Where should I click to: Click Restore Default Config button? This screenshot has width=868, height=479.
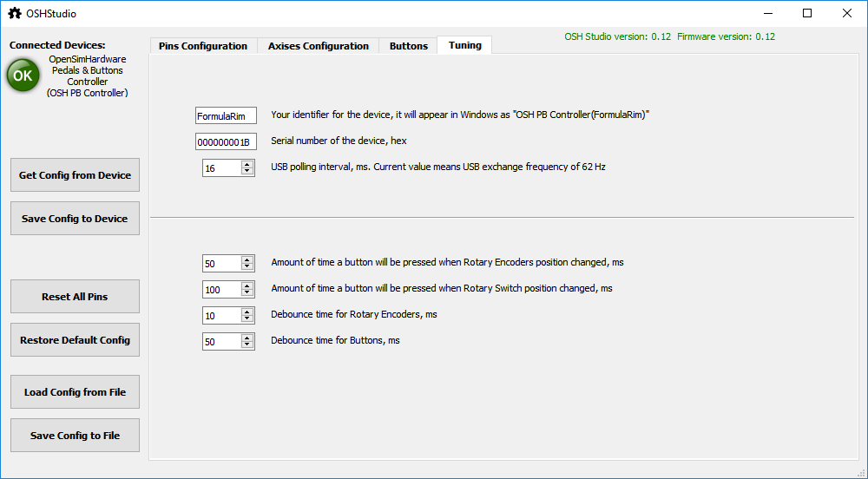coord(75,340)
